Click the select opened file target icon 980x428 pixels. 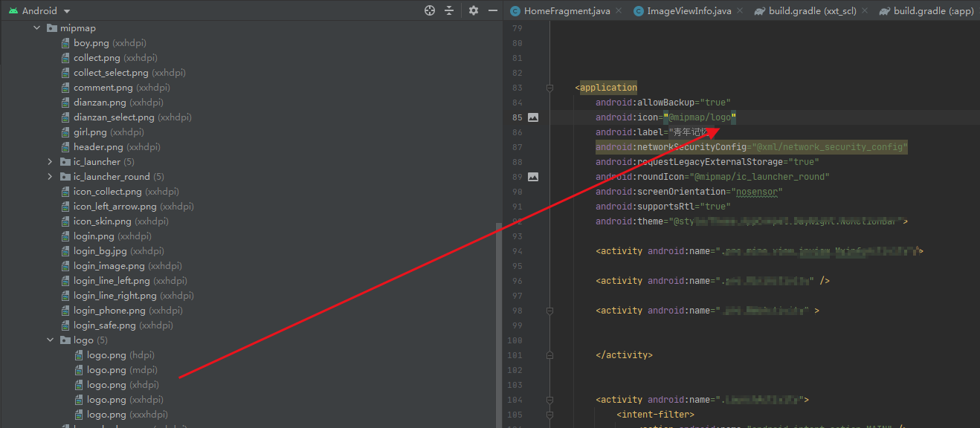coord(429,10)
